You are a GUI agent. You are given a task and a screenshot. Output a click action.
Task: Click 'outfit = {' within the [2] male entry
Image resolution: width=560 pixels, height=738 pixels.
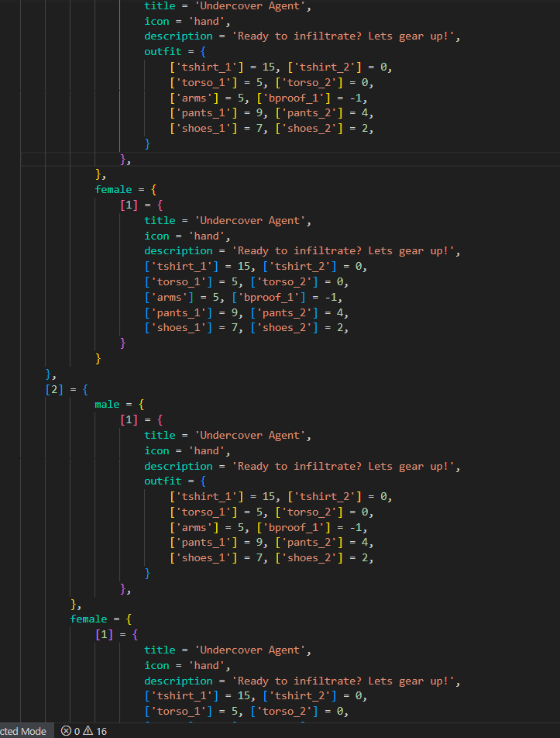175,481
